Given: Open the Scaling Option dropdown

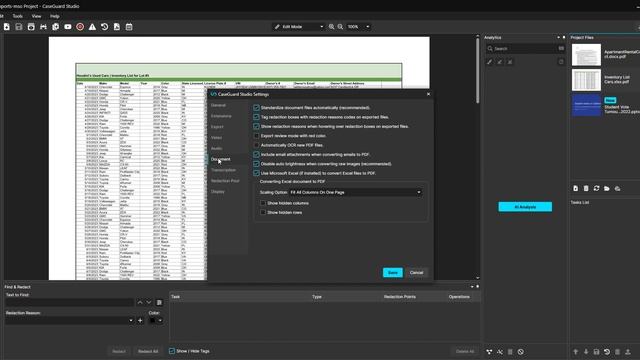Looking at the screenshot, I should (x=356, y=192).
